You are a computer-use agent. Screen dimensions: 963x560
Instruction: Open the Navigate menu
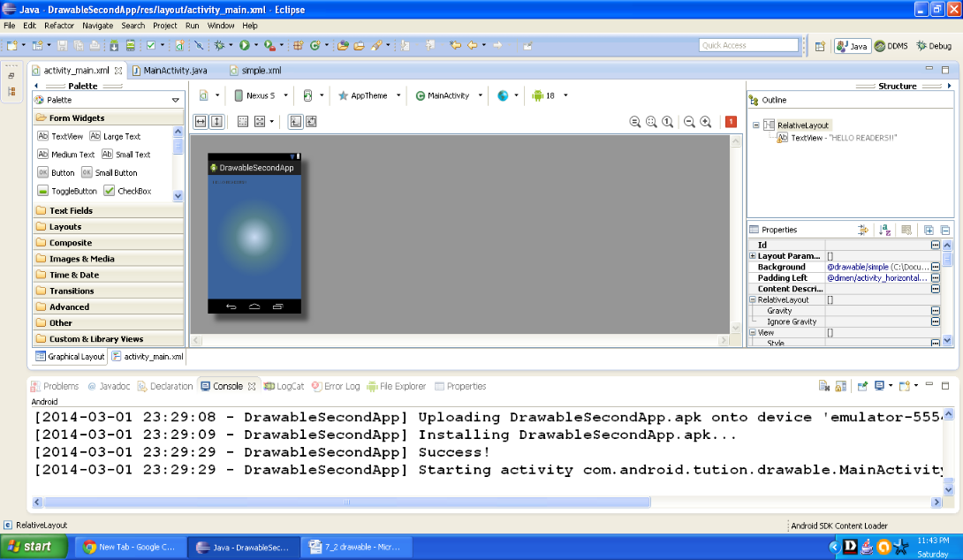98,26
